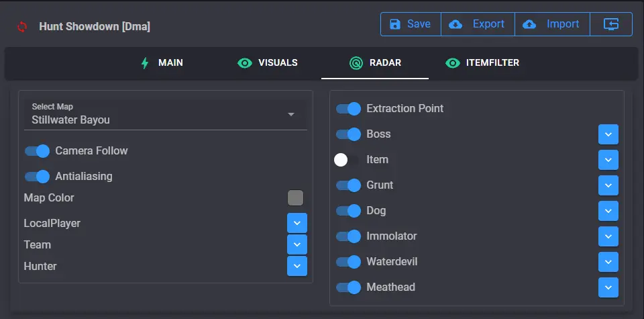Screen dimensions: 644x319
Task: Click the Import button label
Action: 563,24
